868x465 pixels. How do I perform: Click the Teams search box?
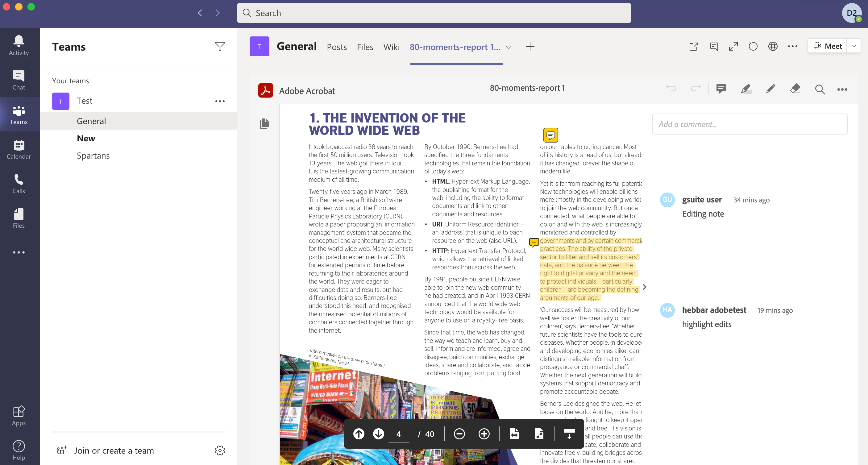[x=434, y=13]
